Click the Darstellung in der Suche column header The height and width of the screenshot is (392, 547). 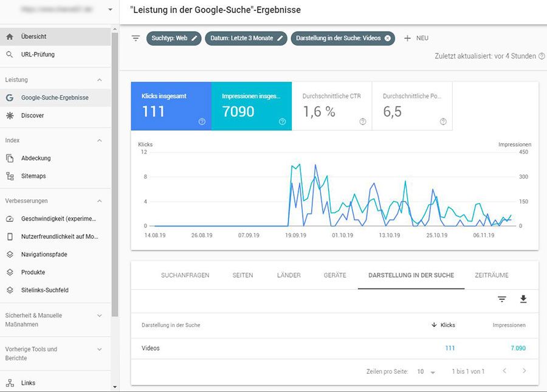tap(171, 325)
